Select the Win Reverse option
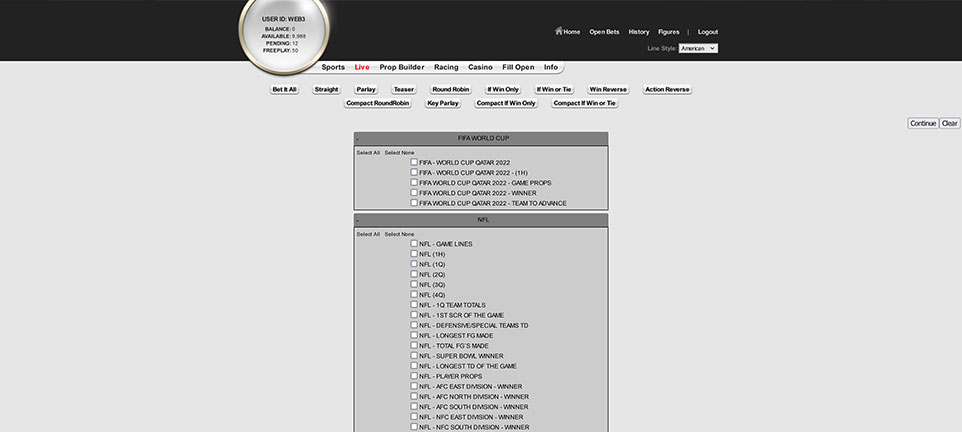 pyautogui.click(x=608, y=90)
